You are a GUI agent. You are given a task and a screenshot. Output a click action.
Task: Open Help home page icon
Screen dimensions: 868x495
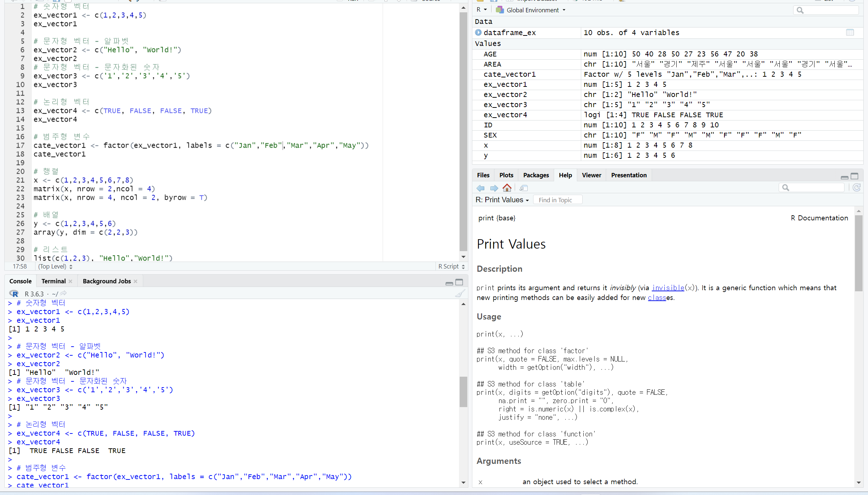507,188
